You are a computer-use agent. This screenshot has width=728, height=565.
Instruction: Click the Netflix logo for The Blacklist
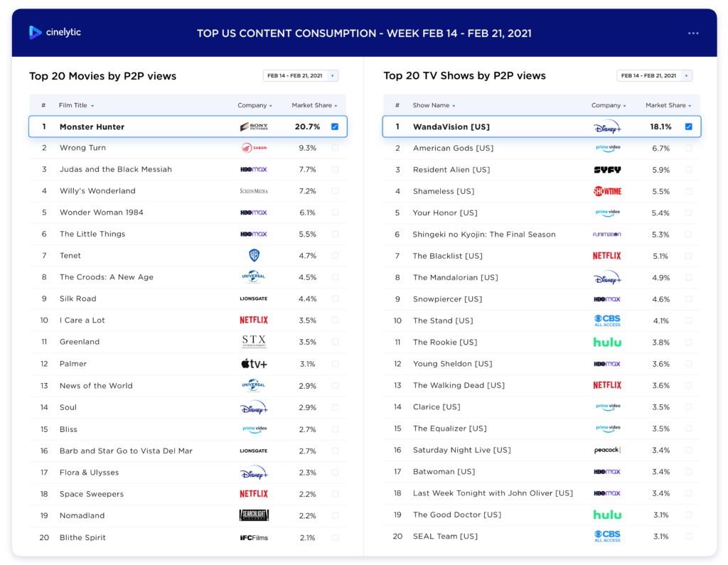point(607,256)
